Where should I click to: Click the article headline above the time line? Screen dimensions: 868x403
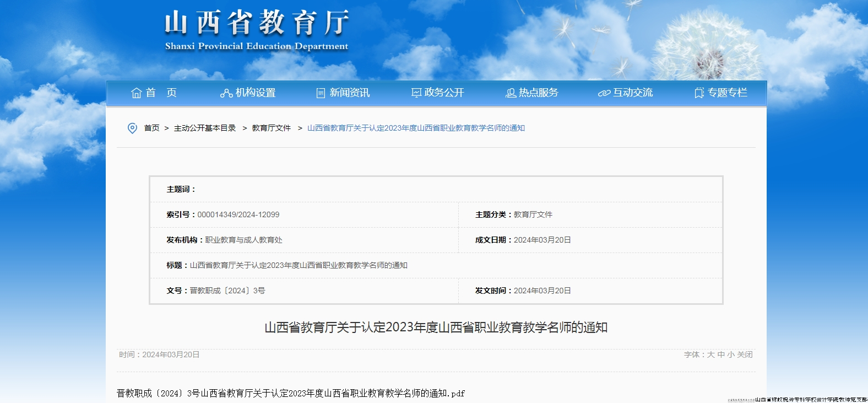[436, 327]
